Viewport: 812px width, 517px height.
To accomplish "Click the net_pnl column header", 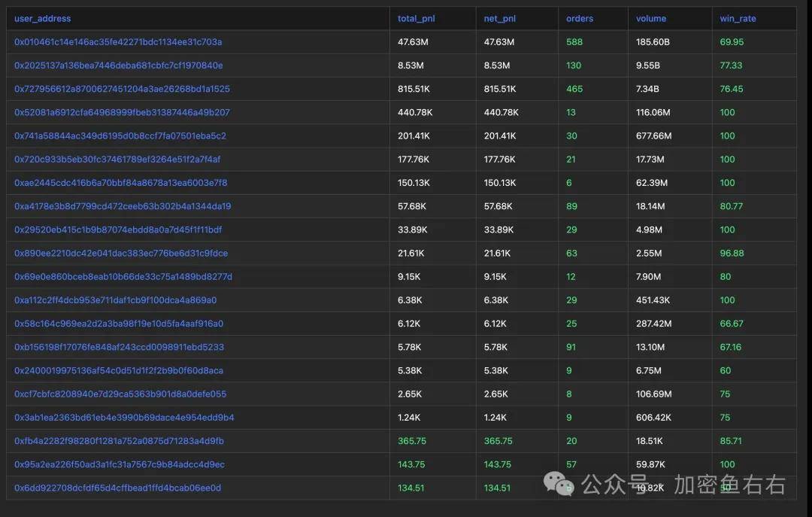I will point(499,19).
